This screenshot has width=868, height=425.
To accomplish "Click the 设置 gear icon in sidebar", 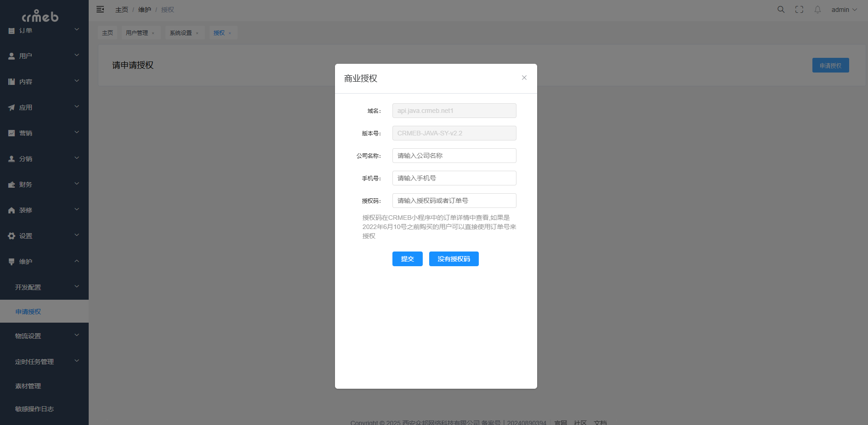I will (11, 235).
